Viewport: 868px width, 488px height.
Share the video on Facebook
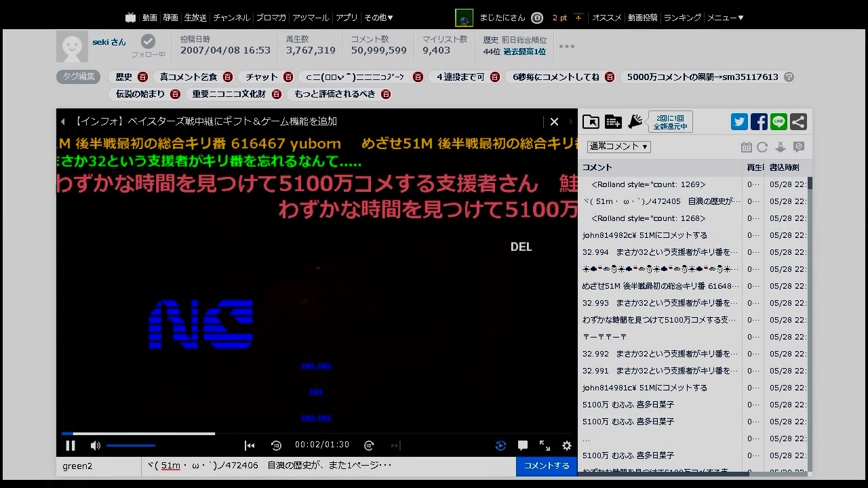(759, 122)
